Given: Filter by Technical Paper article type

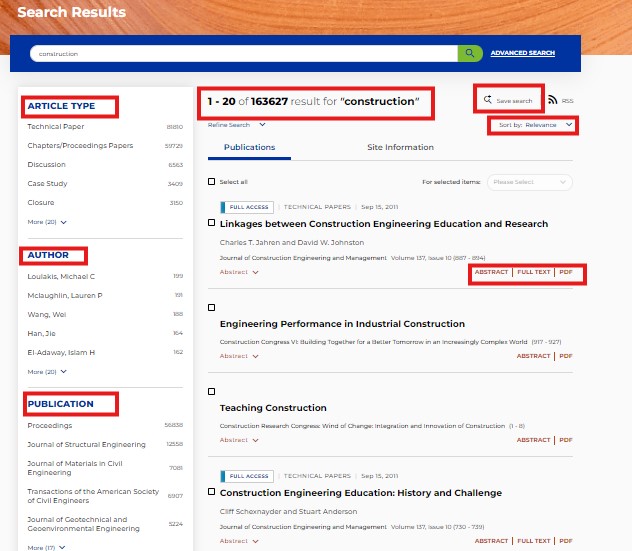Looking at the screenshot, I should pyautogui.click(x=56, y=127).
